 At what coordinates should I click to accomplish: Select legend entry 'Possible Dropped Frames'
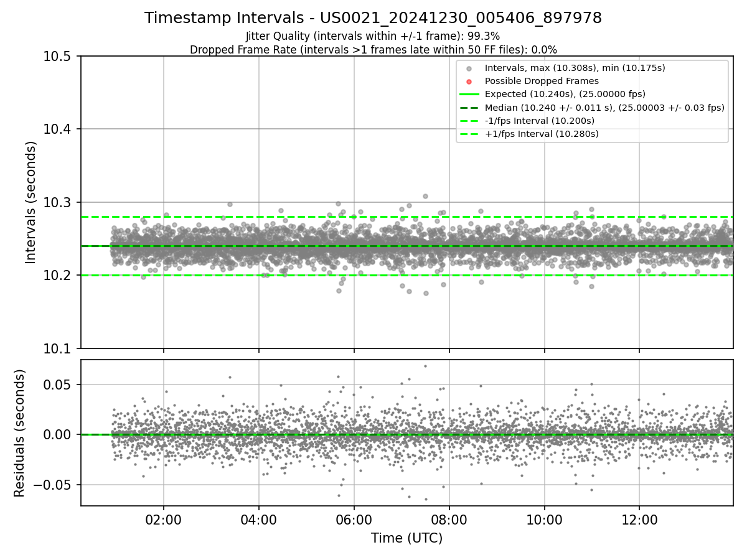click(542, 81)
